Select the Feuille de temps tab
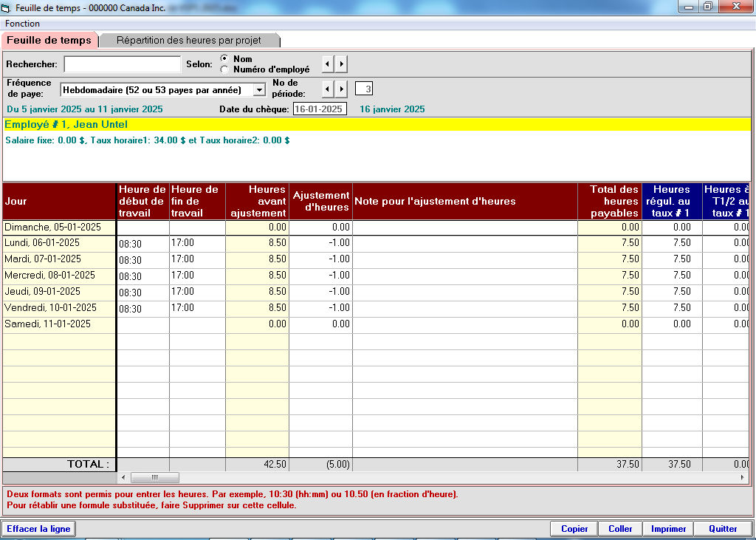 point(49,41)
